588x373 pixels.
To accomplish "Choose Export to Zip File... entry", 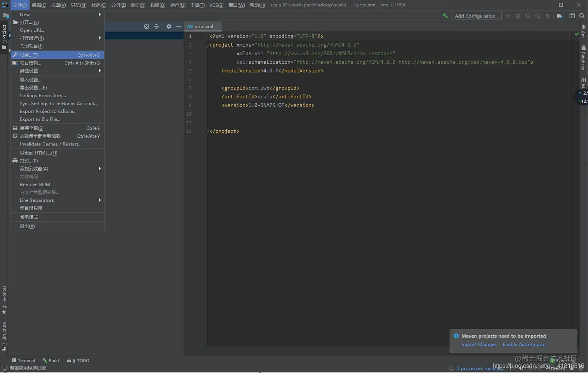I will tap(58, 119).
